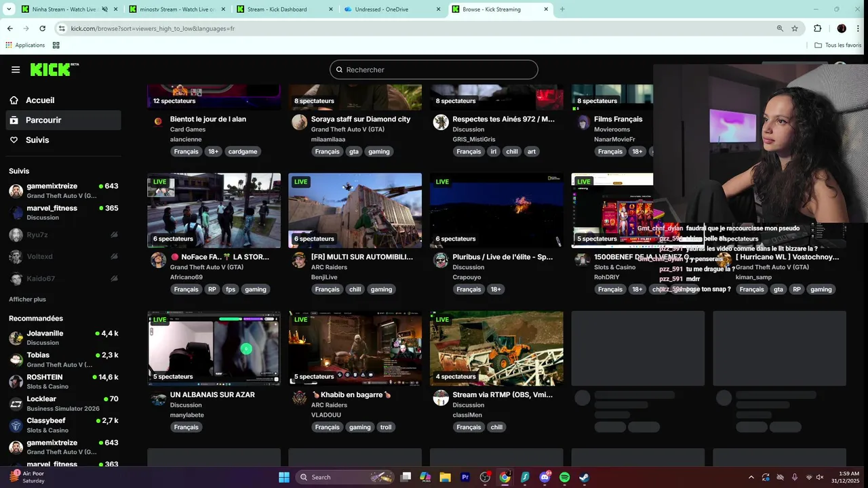This screenshot has width=868, height=488.
Task: Click Africano69 streamer avatar
Action: 158,260
